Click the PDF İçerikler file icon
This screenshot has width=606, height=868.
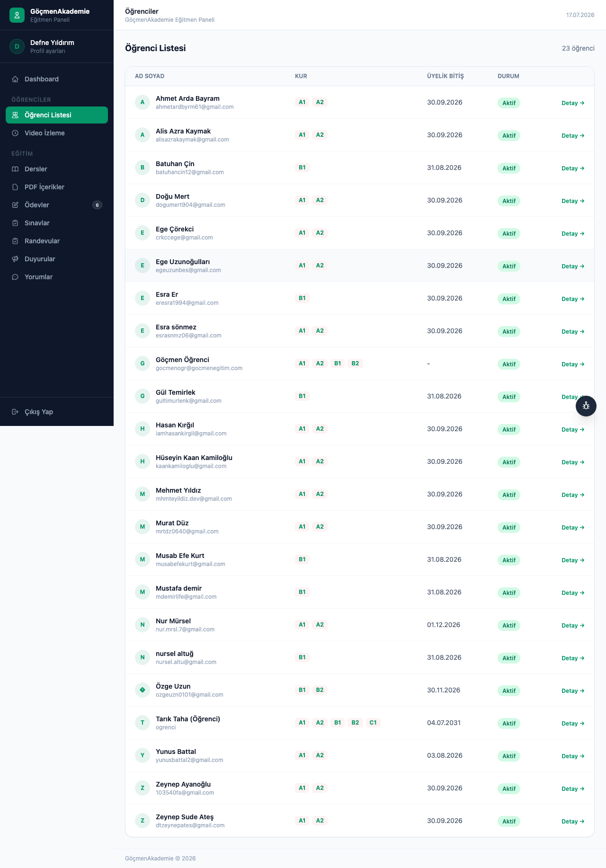(x=15, y=187)
